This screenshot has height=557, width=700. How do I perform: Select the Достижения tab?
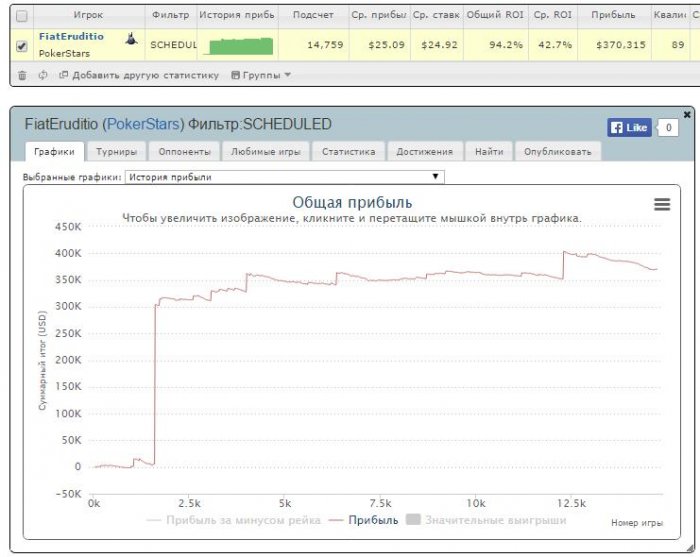click(425, 152)
